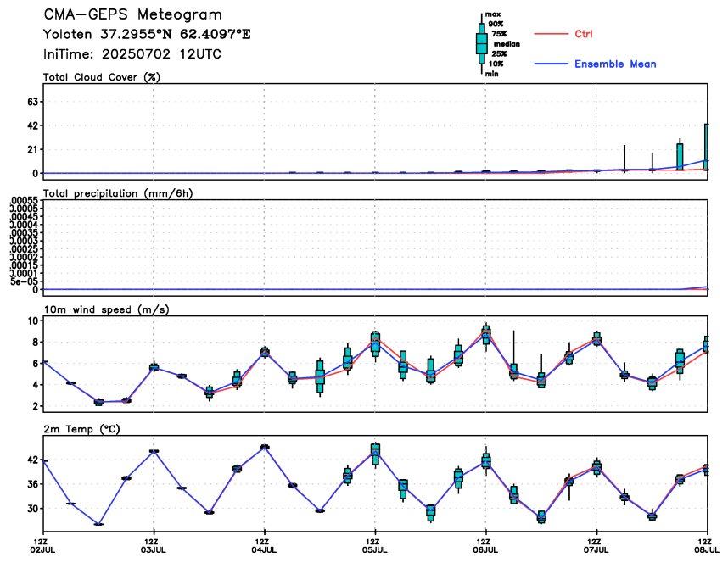Click the temperature peak marker at 12Z 03JUL

point(154,451)
